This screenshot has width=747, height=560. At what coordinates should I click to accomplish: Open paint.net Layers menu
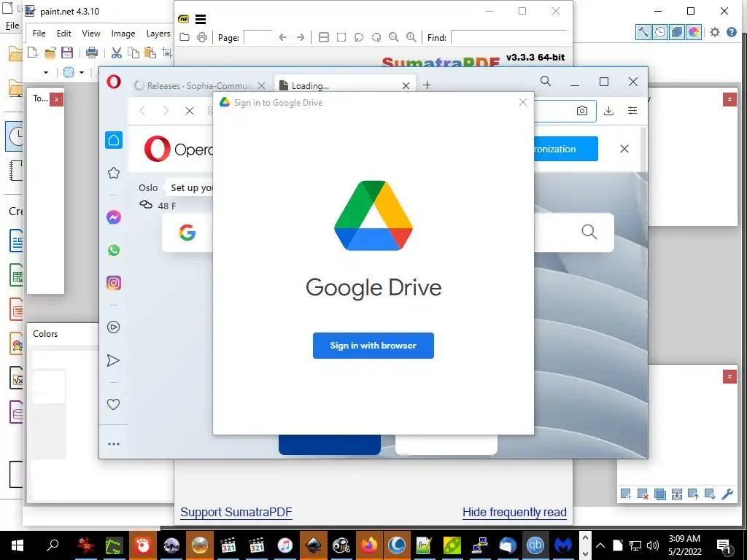(158, 34)
